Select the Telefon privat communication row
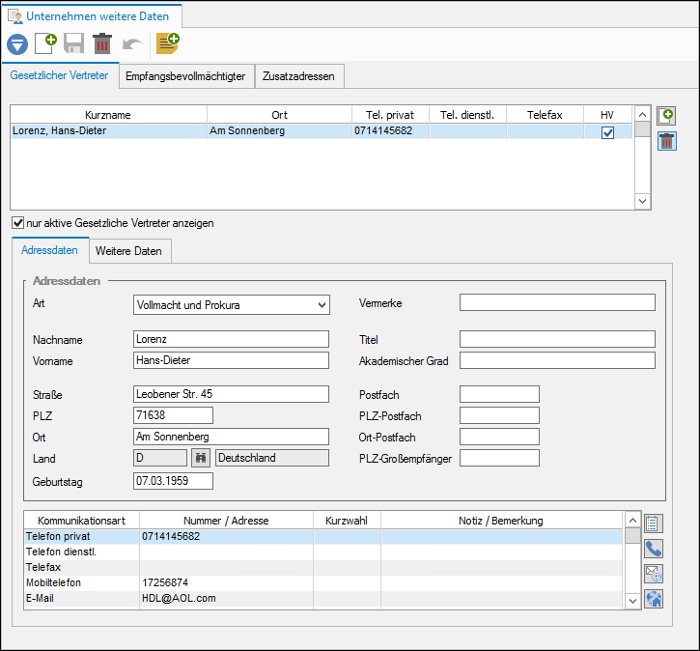Screen dimensions: 700x651 tap(323, 536)
